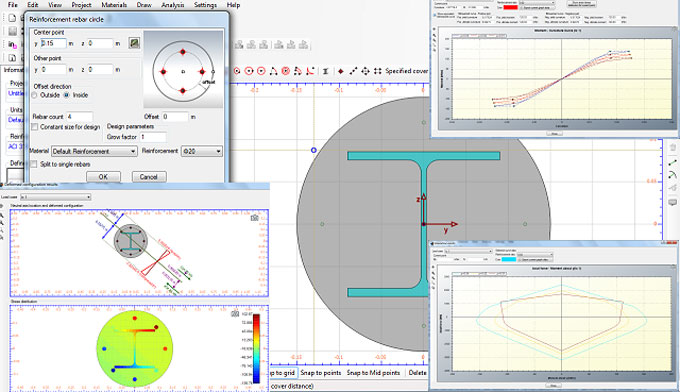Click the stress color scale legend bar
680x392 pixels.
256,349
